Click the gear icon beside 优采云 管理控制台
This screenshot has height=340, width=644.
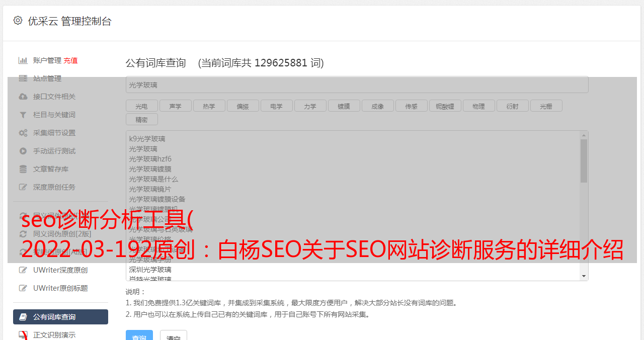click(x=18, y=21)
